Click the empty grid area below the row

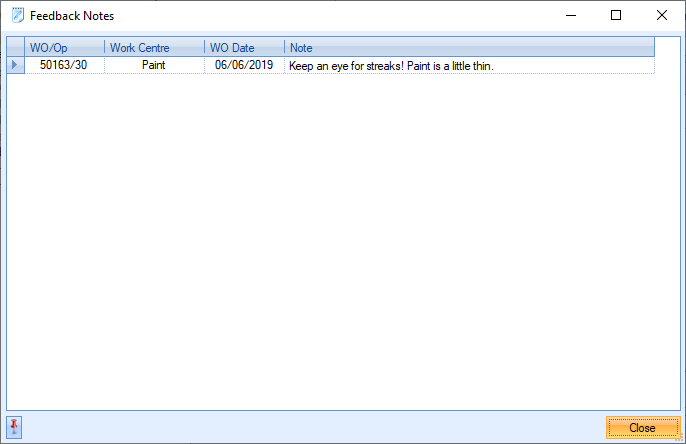click(x=340, y=240)
